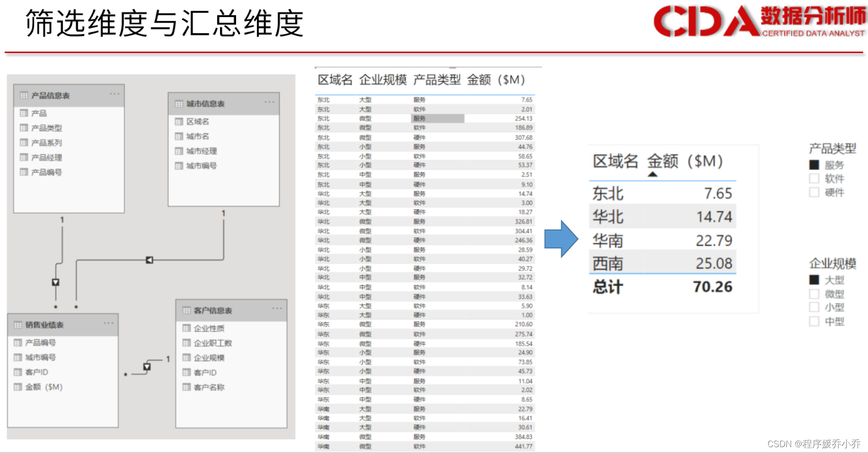Image resolution: width=868 pixels, height=453 pixels.
Task: Click the field icon beside 产品经理
Action: coord(24,157)
